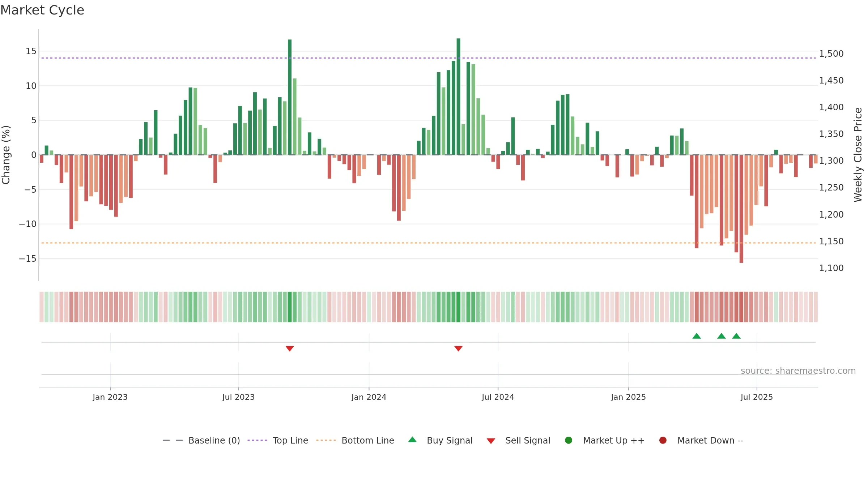Click the red Sell Signal legend triangle
Screen dimensions: 868x488
[x=491, y=441]
